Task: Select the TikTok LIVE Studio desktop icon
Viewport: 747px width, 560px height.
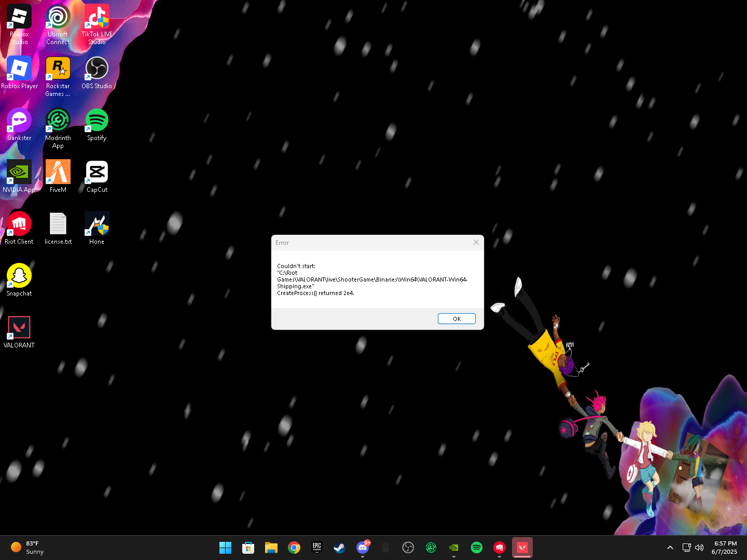Action: (97, 24)
